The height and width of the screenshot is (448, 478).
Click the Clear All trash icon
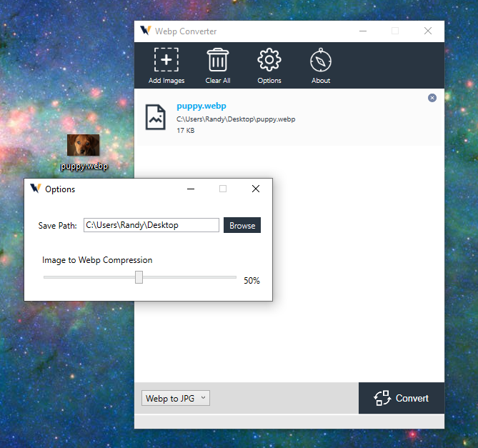218,60
